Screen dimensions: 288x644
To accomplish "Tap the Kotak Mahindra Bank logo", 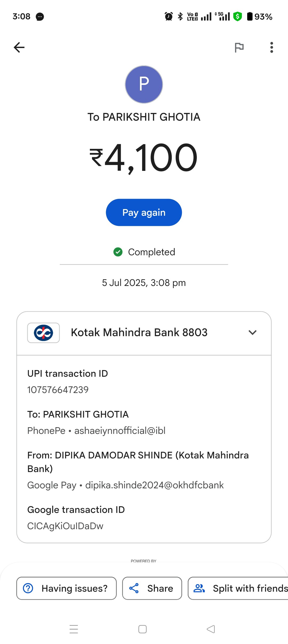I will tap(43, 333).
